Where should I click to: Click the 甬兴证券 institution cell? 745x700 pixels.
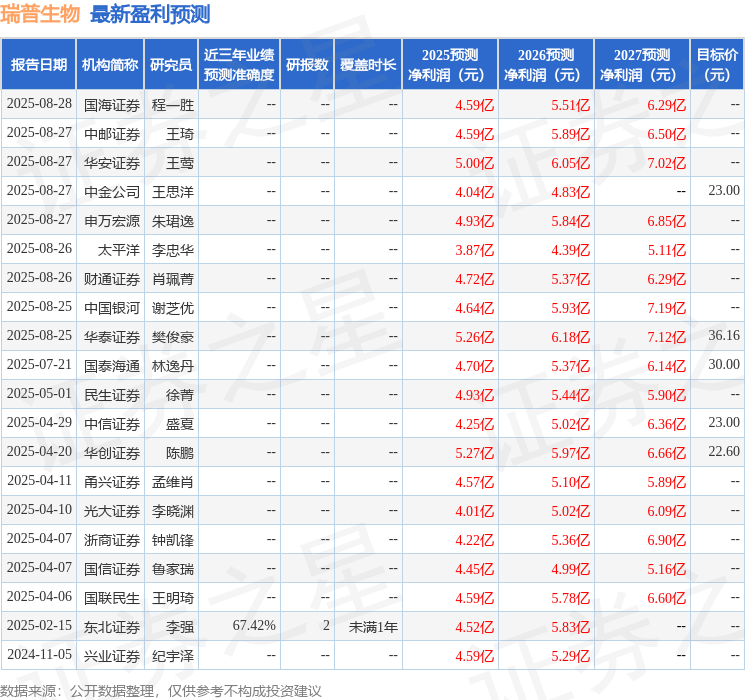pos(112,482)
